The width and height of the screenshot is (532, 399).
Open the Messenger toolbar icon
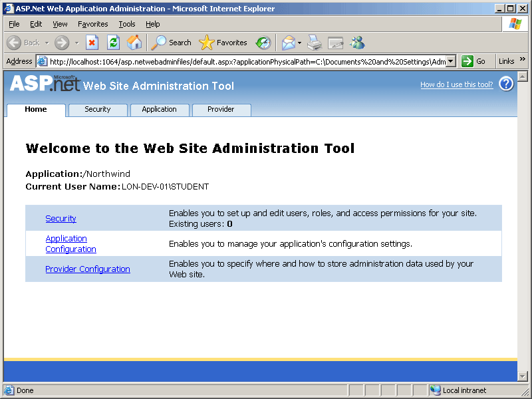click(357, 43)
